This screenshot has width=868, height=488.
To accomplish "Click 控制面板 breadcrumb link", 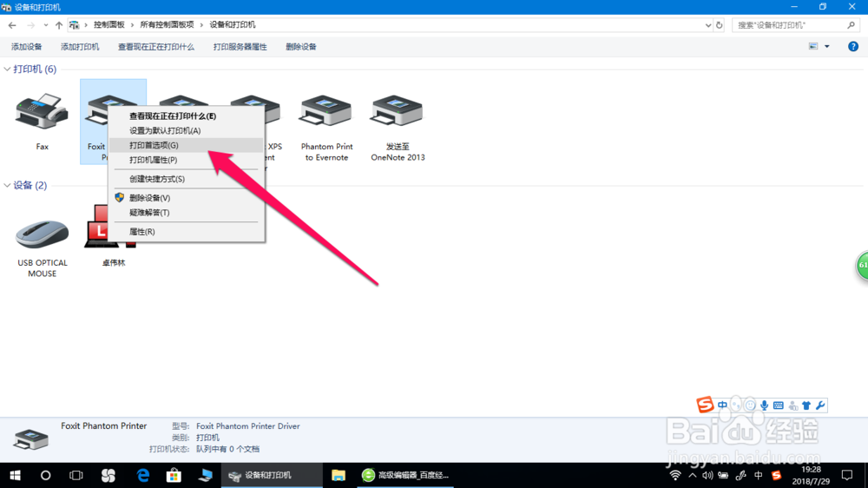I will pyautogui.click(x=109, y=25).
